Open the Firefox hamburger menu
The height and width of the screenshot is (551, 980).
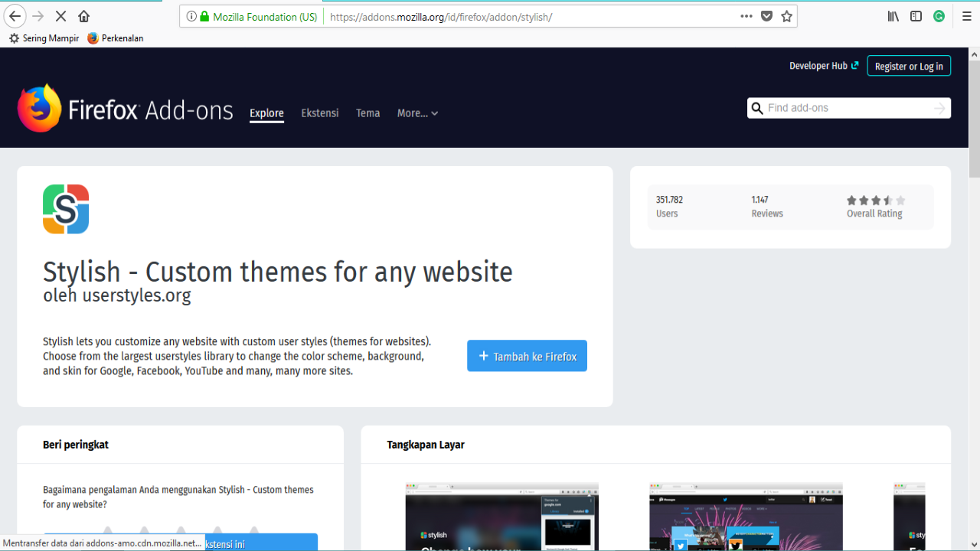tap(966, 16)
